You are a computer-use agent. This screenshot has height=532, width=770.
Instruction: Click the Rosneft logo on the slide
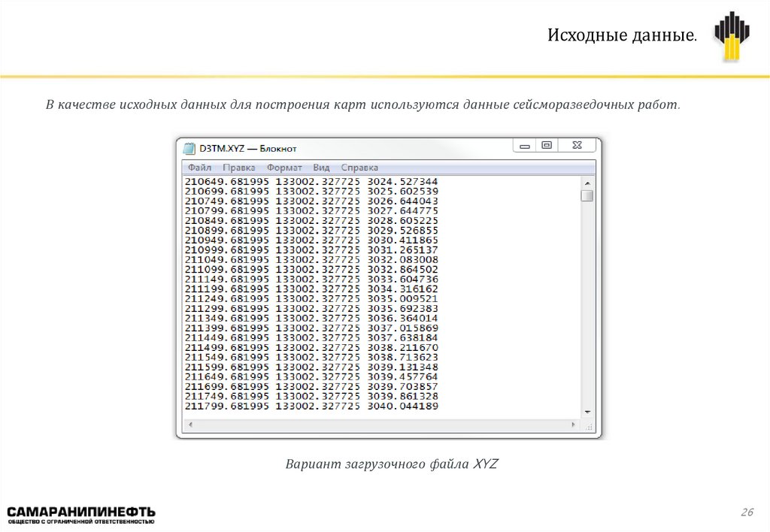point(732,36)
